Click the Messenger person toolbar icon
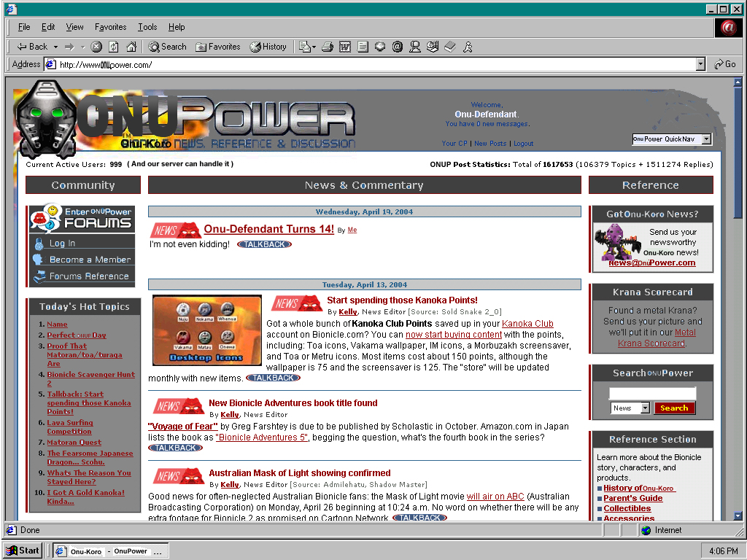The height and width of the screenshot is (560, 747). 415,47
